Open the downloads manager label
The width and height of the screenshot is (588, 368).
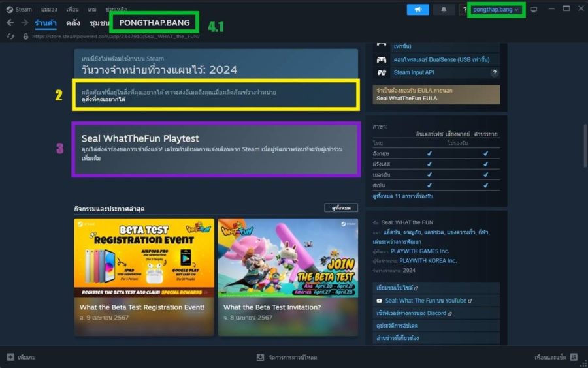(293, 358)
